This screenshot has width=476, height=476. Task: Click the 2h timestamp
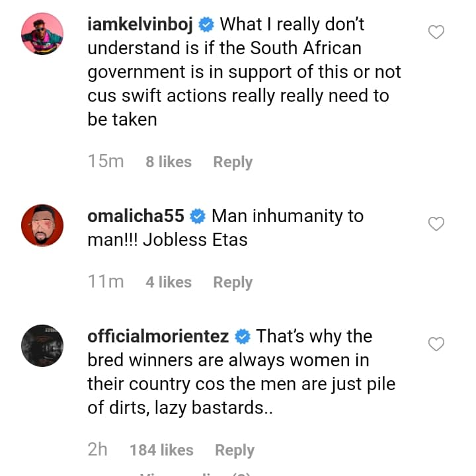point(97,450)
